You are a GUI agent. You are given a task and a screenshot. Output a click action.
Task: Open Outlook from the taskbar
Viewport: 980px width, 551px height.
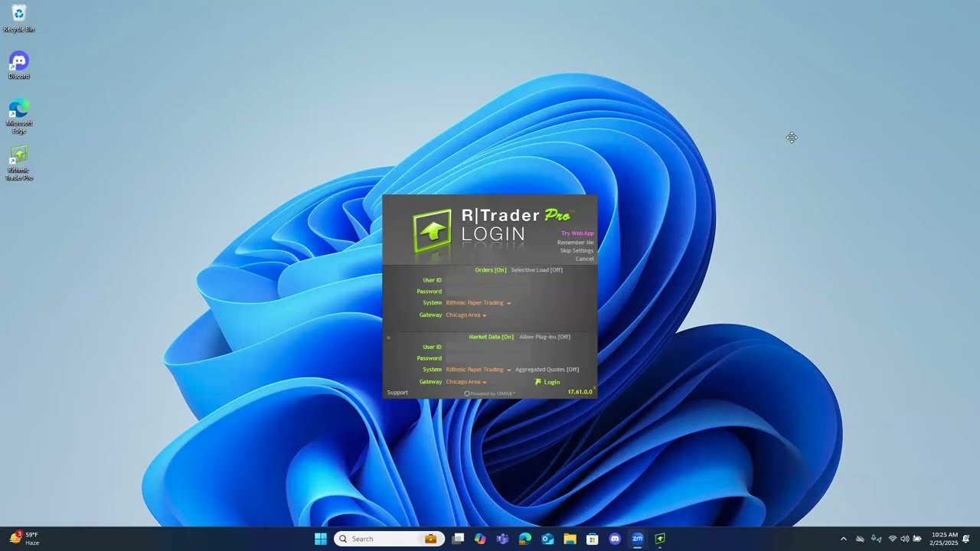(x=547, y=539)
